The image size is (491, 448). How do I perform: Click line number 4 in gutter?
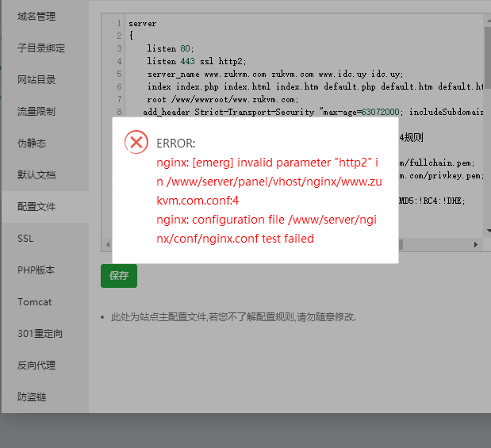[x=119, y=61]
